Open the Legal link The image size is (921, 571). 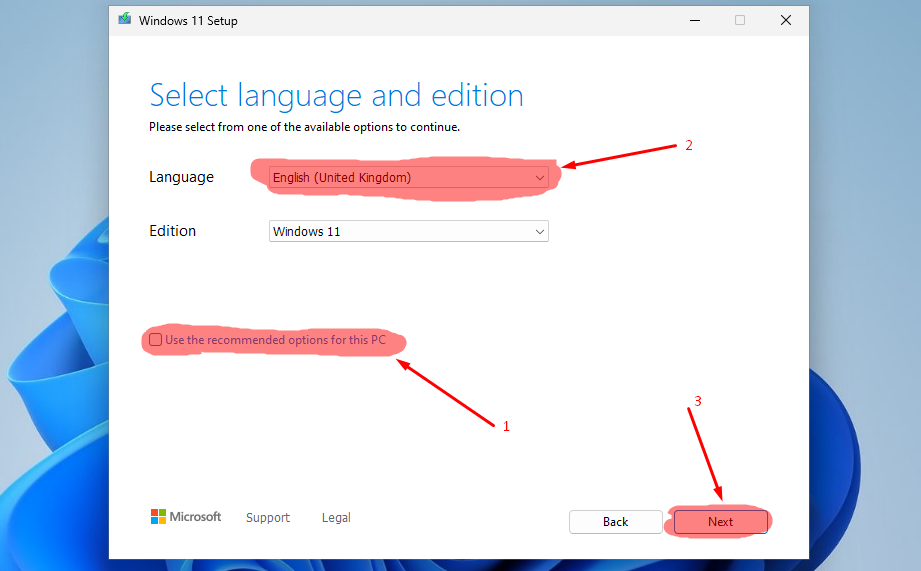pyautogui.click(x=336, y=518)
